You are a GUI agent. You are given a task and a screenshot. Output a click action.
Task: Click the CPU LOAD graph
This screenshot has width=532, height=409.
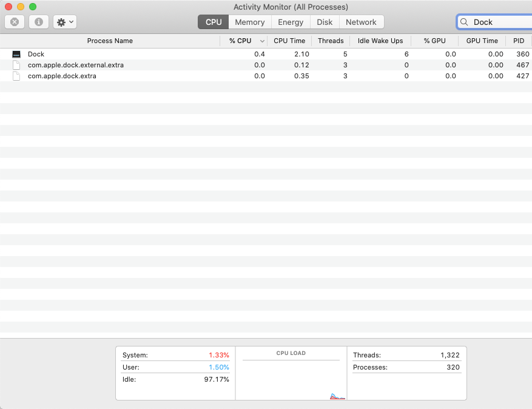pos(291,373)
